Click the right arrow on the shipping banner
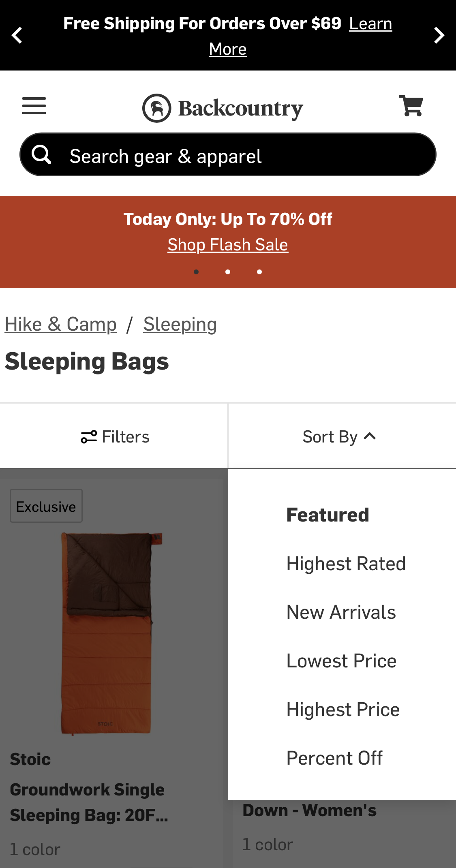This screenshot has width=456, height=868. [439, 35]
